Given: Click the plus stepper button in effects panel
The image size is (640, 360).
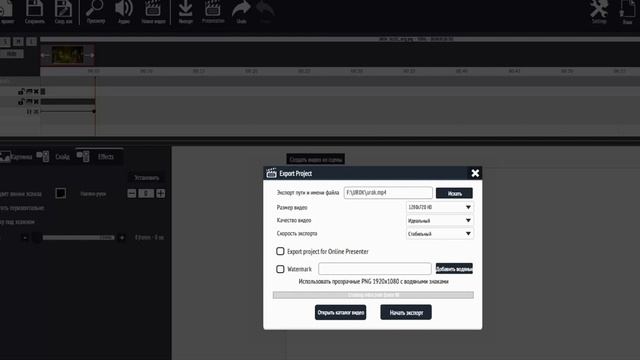Looking at the screenshot, I should (x=161, y=193).
